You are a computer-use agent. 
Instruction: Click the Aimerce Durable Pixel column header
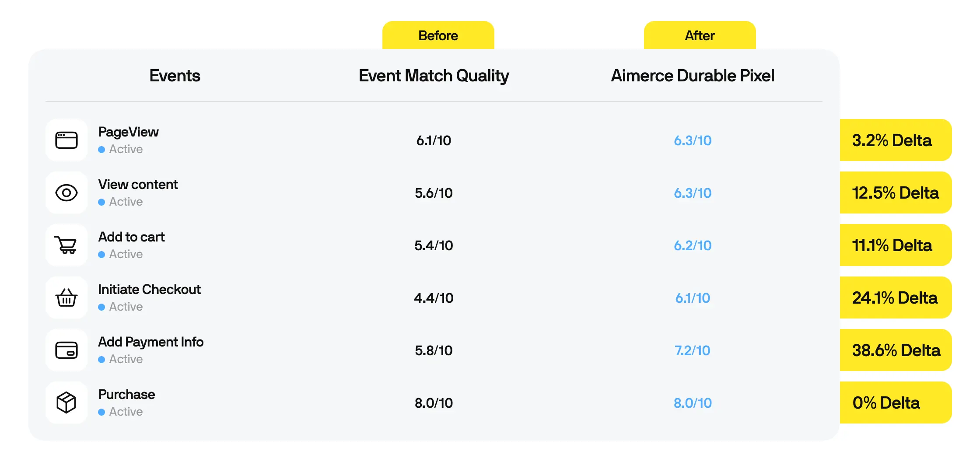coord(693,76)
